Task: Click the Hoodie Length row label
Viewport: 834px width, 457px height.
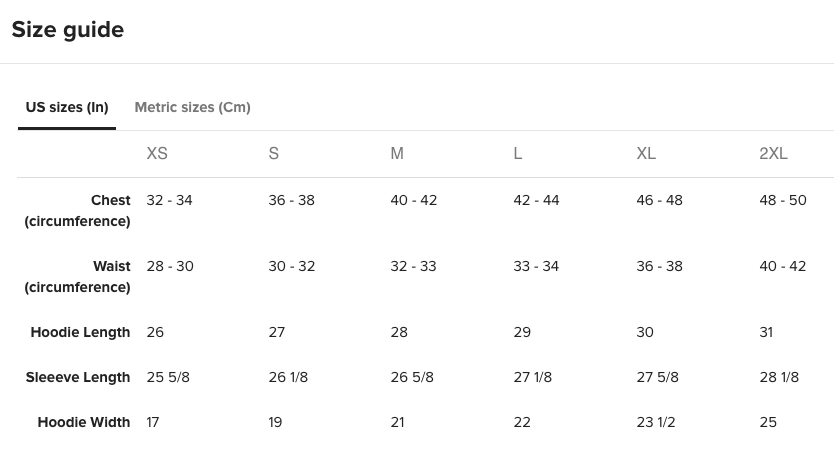Action: pos(80,333)
